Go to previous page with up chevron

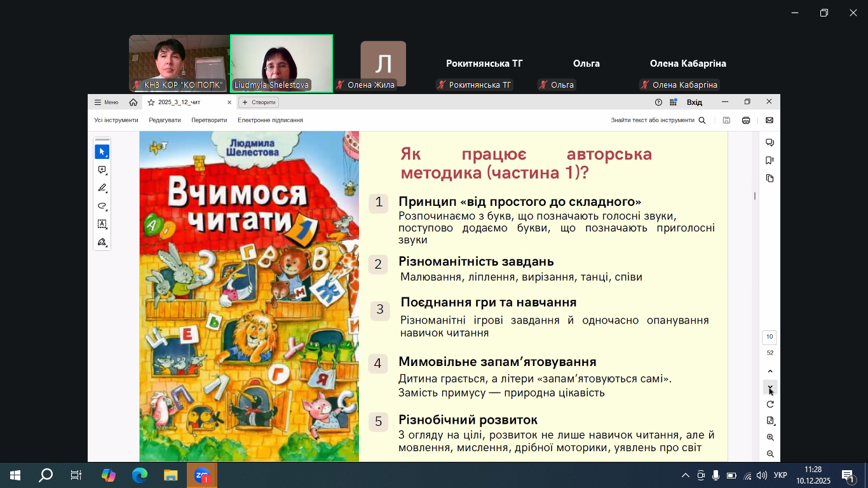click(770, 372)
